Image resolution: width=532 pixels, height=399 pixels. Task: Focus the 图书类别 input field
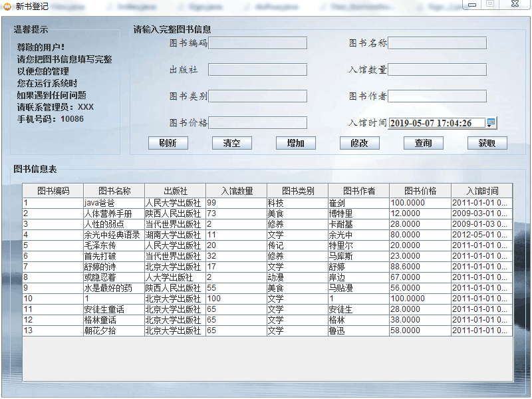(x=258, y=96)
